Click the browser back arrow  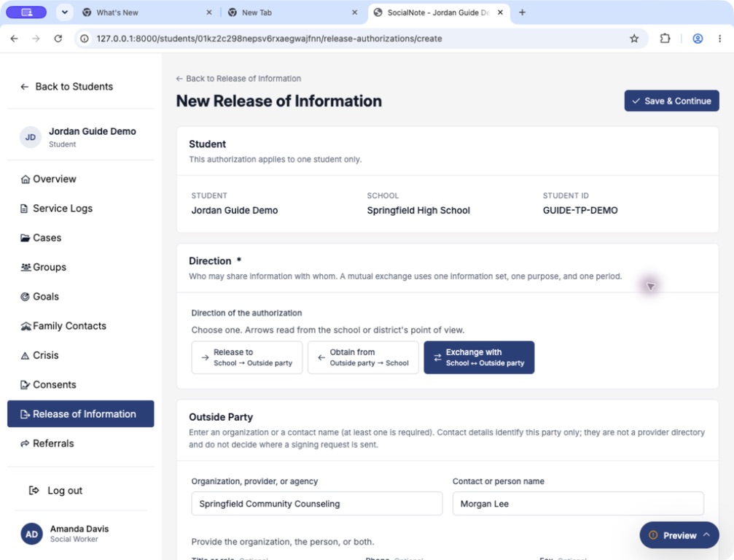coord(14,39)
